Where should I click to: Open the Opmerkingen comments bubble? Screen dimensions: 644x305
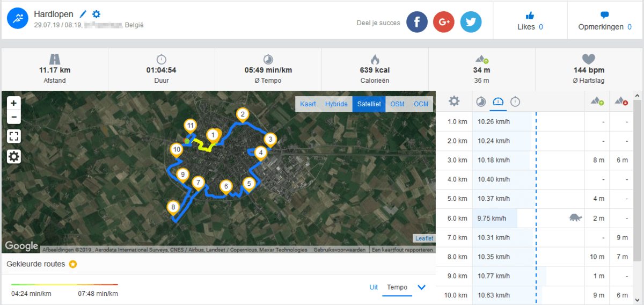coord(605,15)
